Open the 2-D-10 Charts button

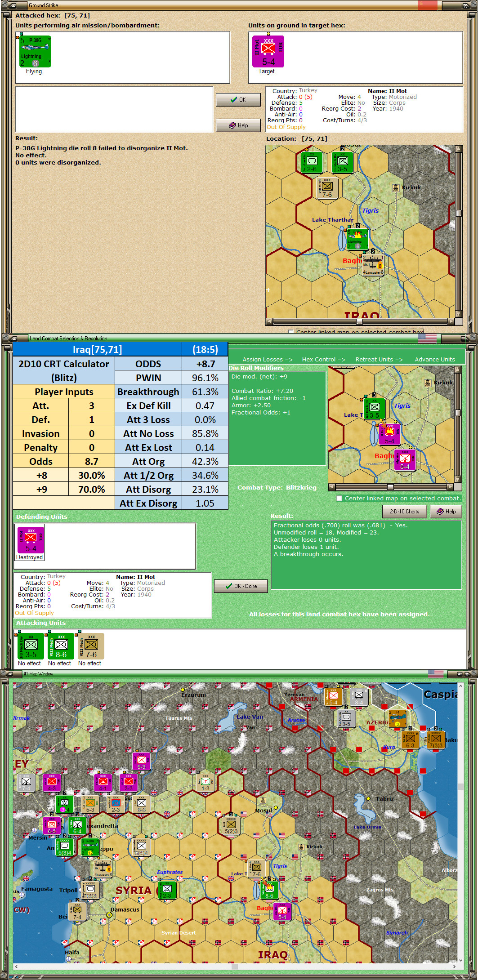coord(405,512)
